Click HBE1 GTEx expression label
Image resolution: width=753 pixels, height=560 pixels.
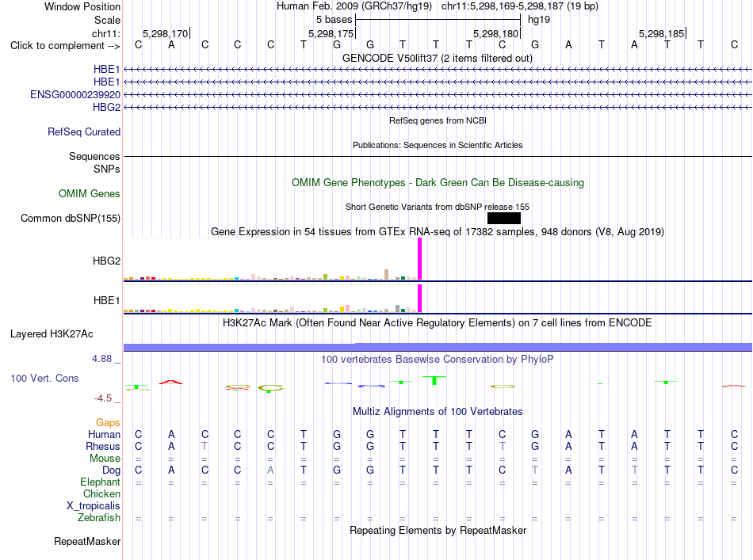[107, 300]
